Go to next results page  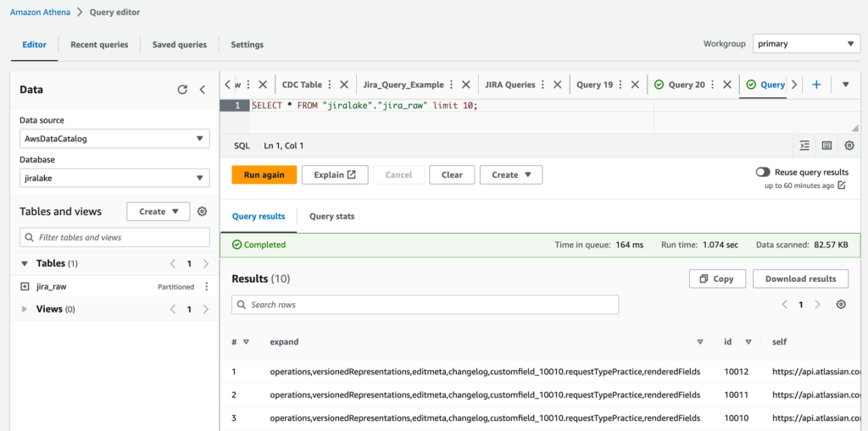817,304
